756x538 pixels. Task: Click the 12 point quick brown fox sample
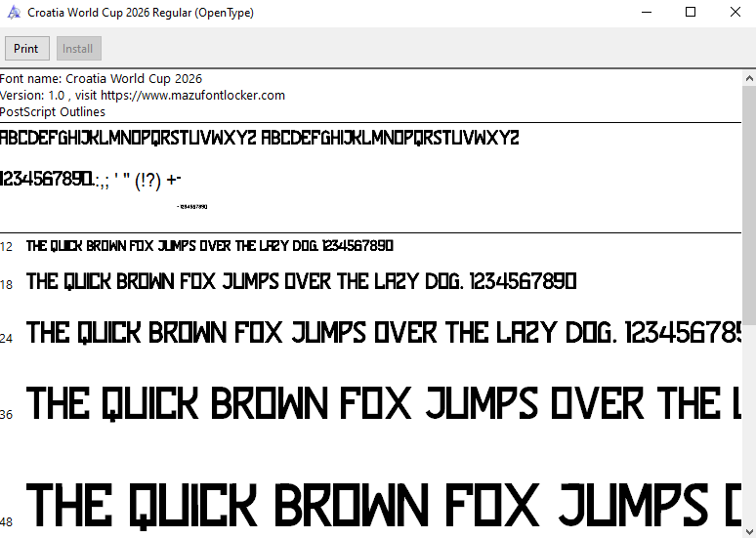tap(210, 246)
